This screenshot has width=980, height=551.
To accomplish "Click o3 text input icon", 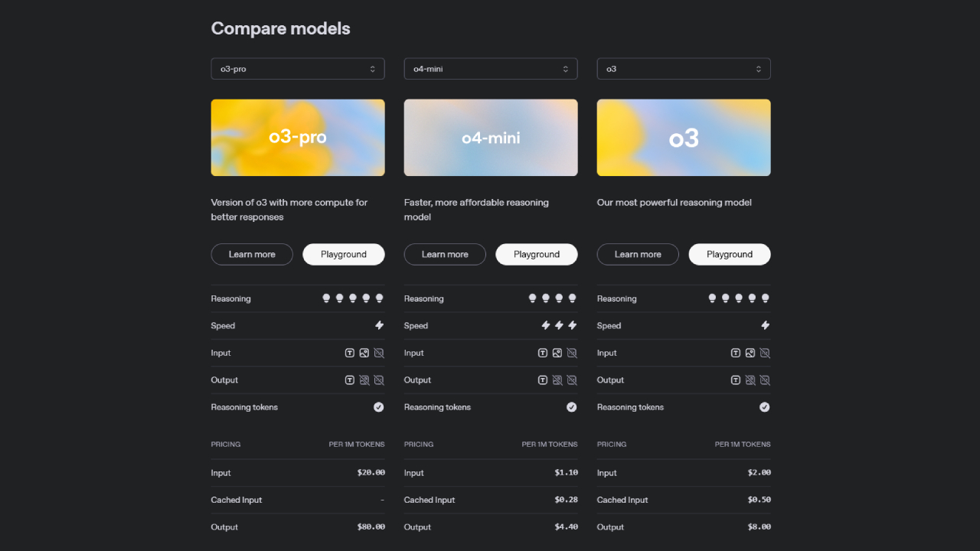I will pos(736,353).
